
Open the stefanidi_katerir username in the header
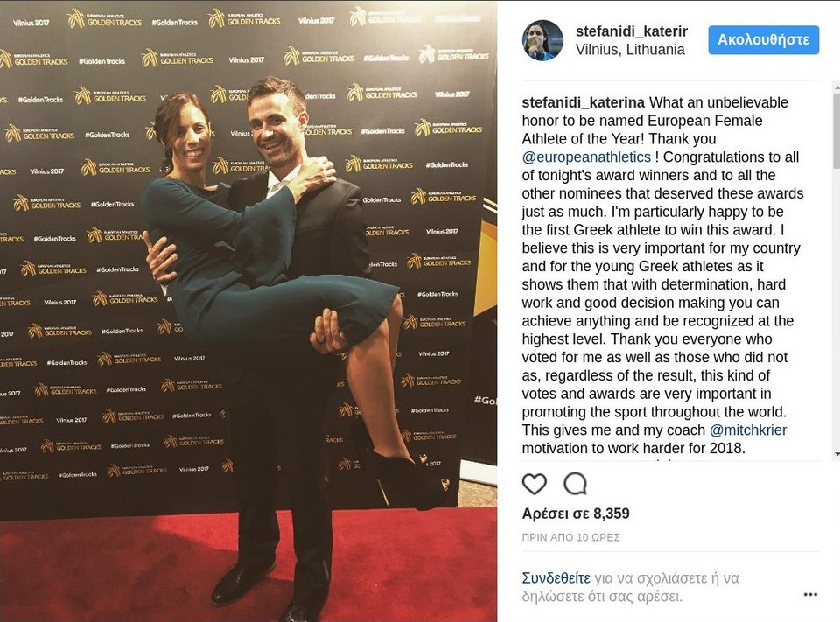(632, 31)
